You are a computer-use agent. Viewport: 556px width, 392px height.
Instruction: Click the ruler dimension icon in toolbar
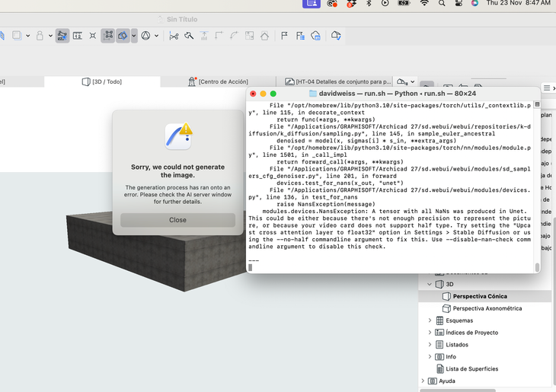[x=77, y=36]
